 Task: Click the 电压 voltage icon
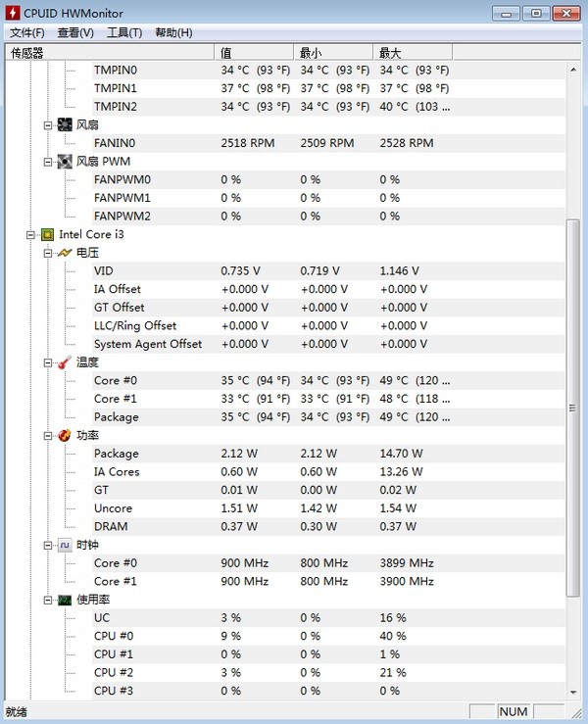click(x=65, y=253)
